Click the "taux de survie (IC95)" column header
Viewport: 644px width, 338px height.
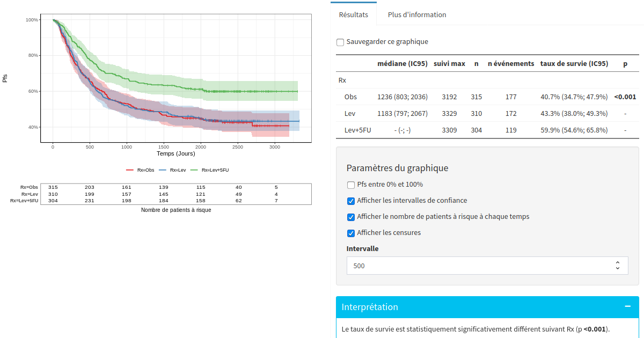tap(574, 63)
